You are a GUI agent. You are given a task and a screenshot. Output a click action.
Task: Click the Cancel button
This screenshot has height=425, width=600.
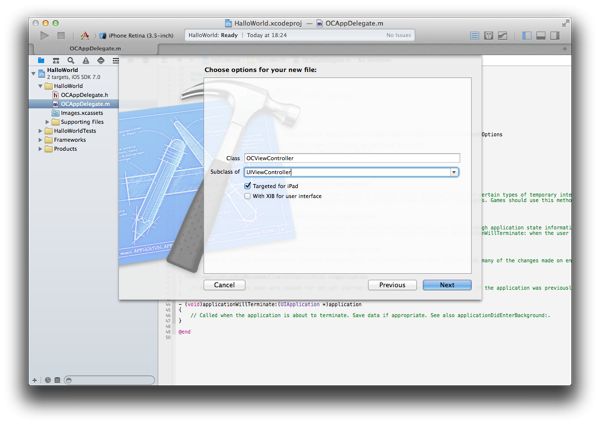pos(224,285)
